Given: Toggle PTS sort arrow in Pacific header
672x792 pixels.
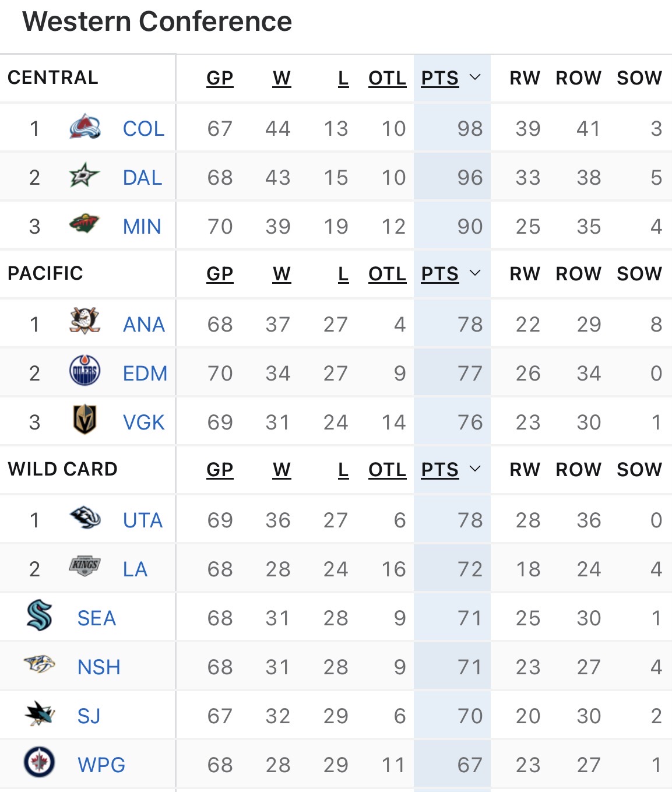Looking at the screenshot, I should pos(475,273).
